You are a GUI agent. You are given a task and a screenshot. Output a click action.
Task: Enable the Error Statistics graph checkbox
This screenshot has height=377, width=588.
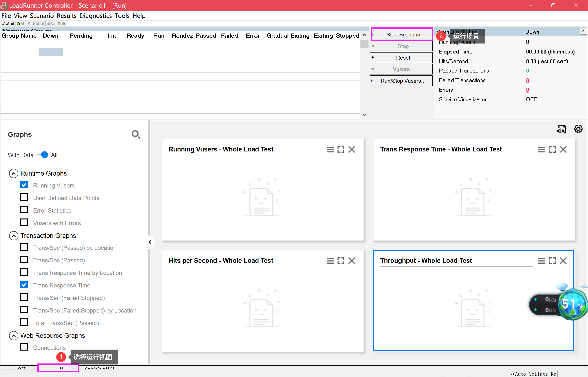point(24,210)
